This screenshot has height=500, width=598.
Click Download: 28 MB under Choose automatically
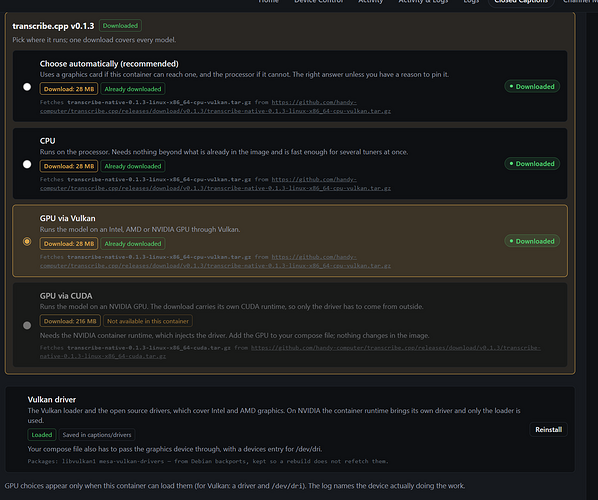point(69,89)
